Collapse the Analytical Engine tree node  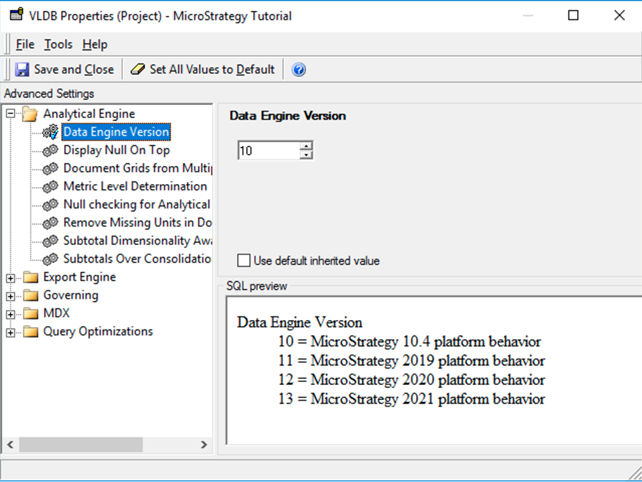(x=11, y=114)
